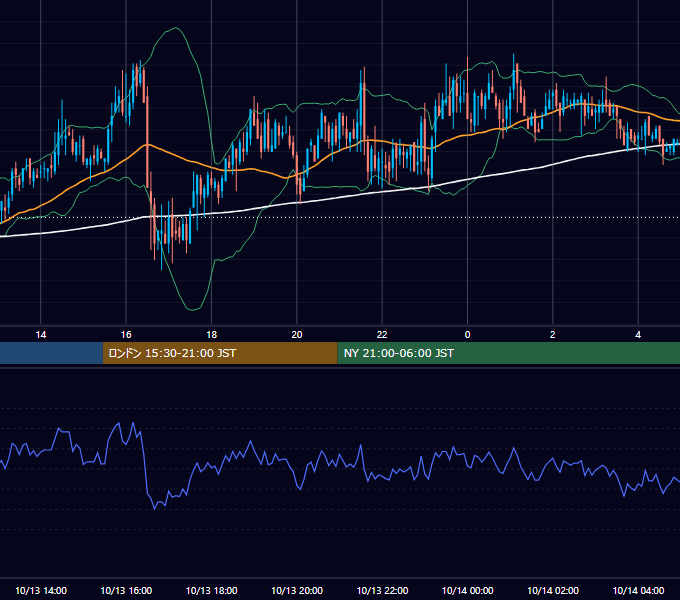Viewport: 680px width, 600px height.
Task: Click the blue session bar before ロンドン
Action: click(51, 353)
